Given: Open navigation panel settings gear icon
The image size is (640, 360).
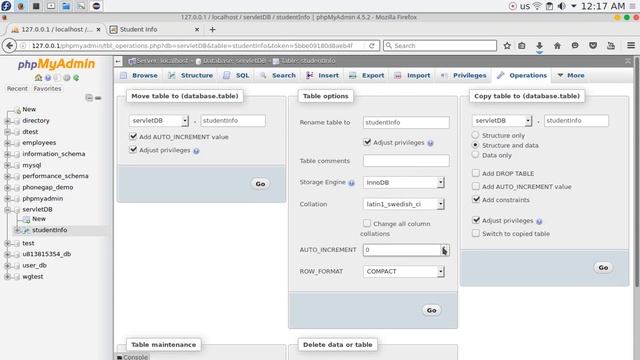Looking at the screenshot, I should tap(67, 78).
